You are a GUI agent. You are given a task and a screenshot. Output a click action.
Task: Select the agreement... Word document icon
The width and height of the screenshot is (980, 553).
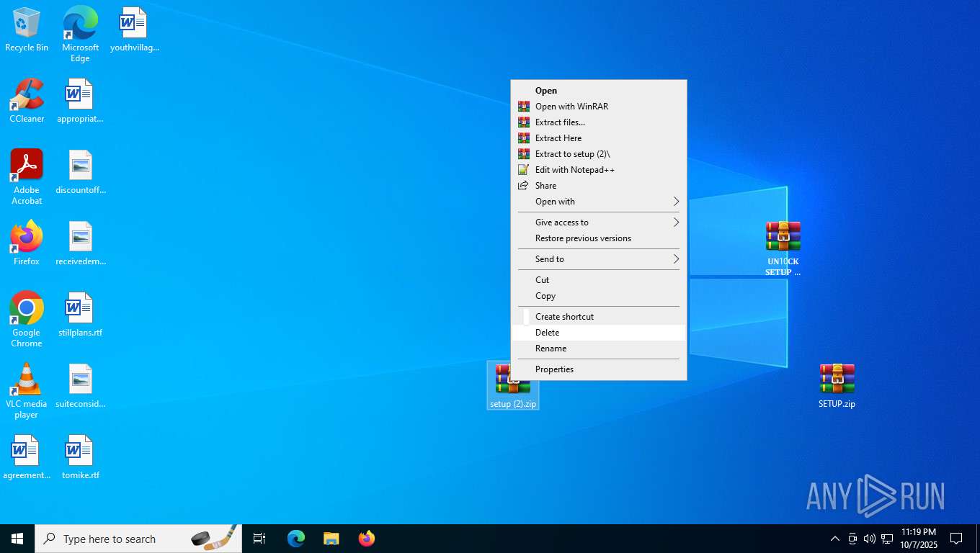tap(27, 457)
